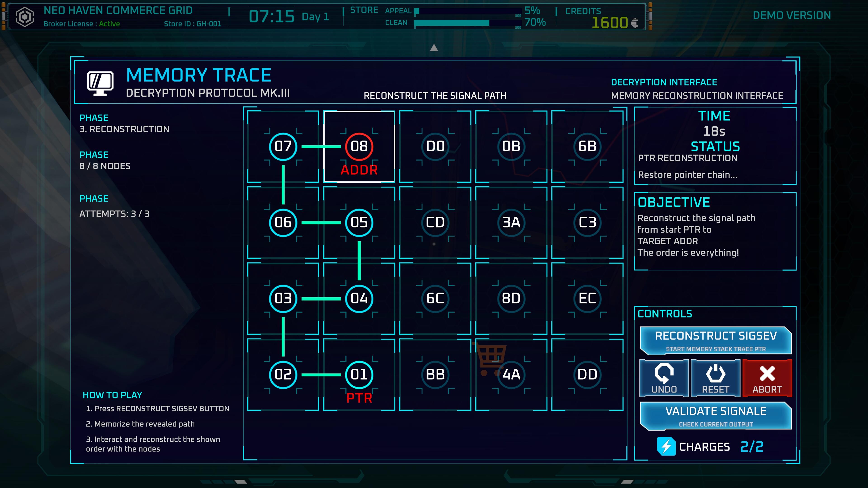Screen dimensions: 868x488
Task: Select memory node 04
Action: coord(359,298)
